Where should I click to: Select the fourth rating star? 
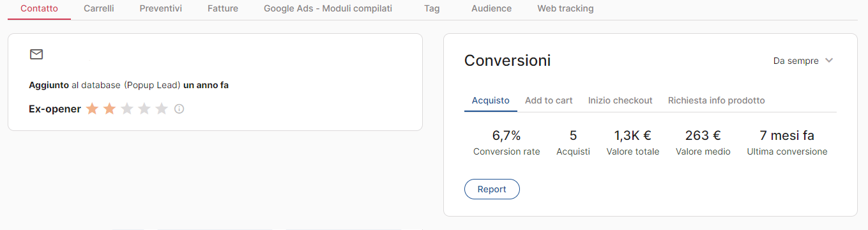coord(144,109)
